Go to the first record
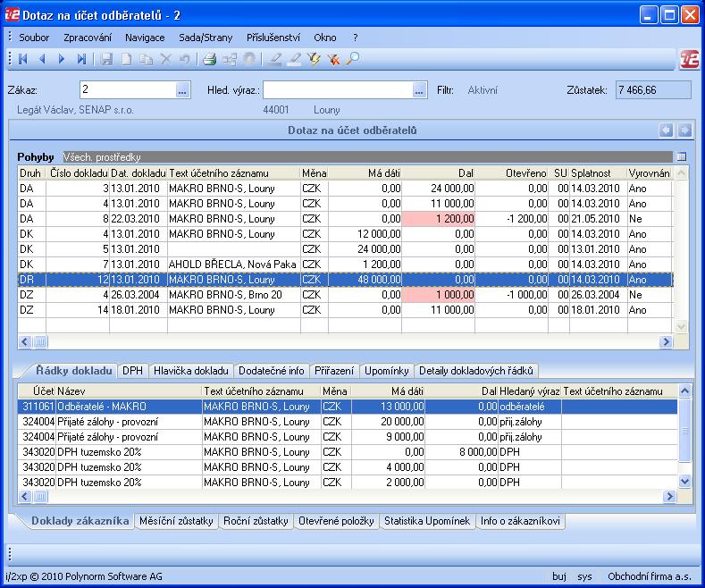The width and height of the screenshot is (705, 588). click(x=23, y=59)
